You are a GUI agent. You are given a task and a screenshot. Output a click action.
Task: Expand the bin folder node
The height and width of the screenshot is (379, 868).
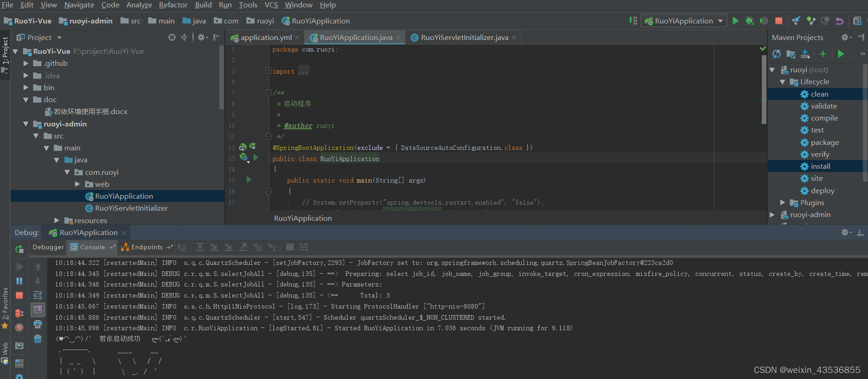coord(26,87)
